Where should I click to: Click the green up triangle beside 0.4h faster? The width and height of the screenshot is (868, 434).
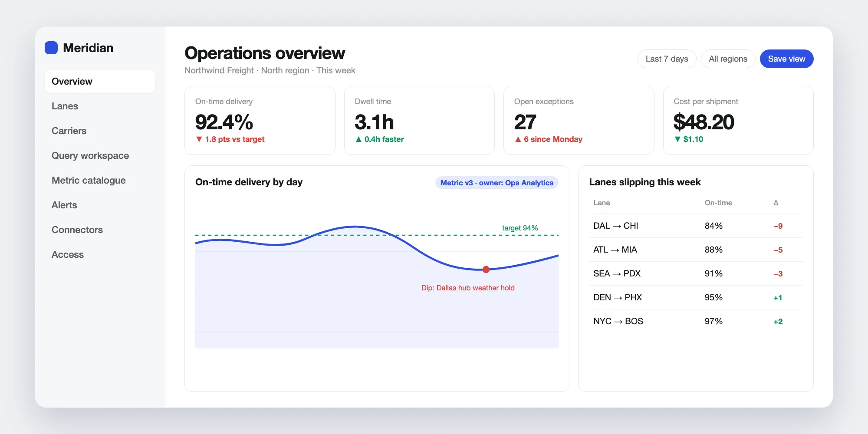click(358, 139)
